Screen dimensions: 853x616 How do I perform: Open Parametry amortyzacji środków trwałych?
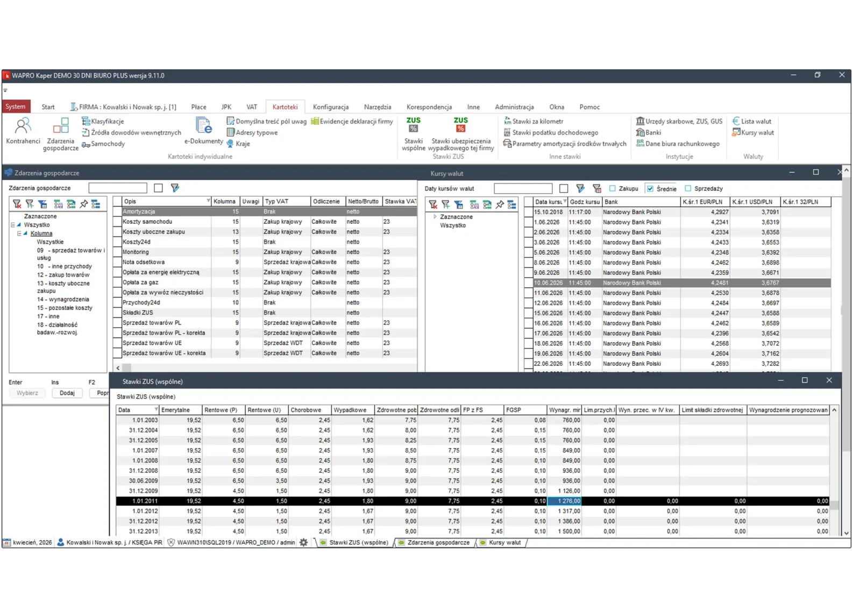tap(565, 144)
